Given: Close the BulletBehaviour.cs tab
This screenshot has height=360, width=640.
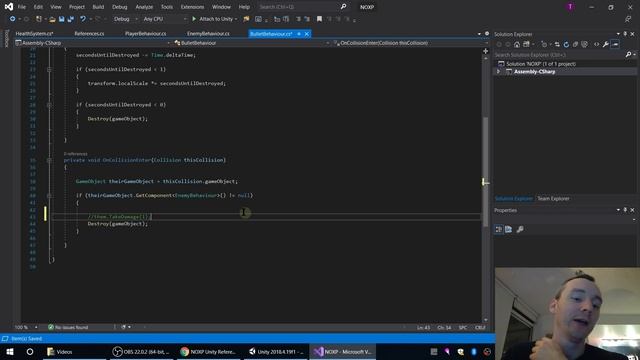Looking at the screenshot, I should 307,34.
